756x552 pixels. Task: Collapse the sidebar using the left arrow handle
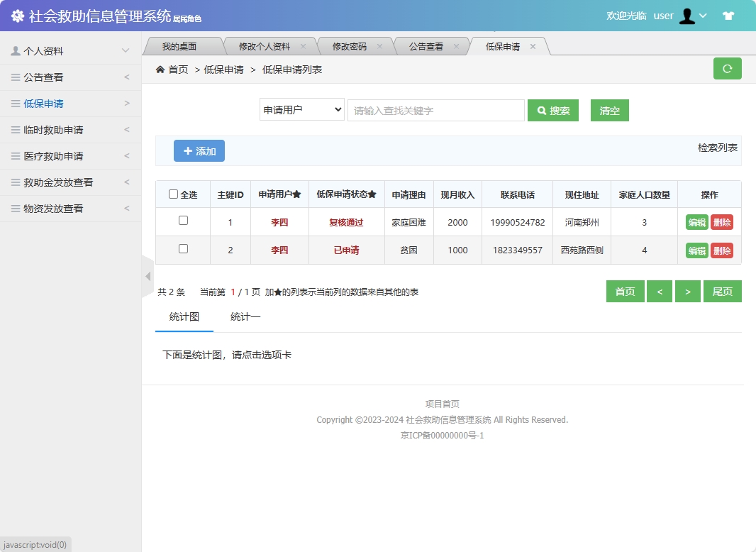tap(148, 276)
